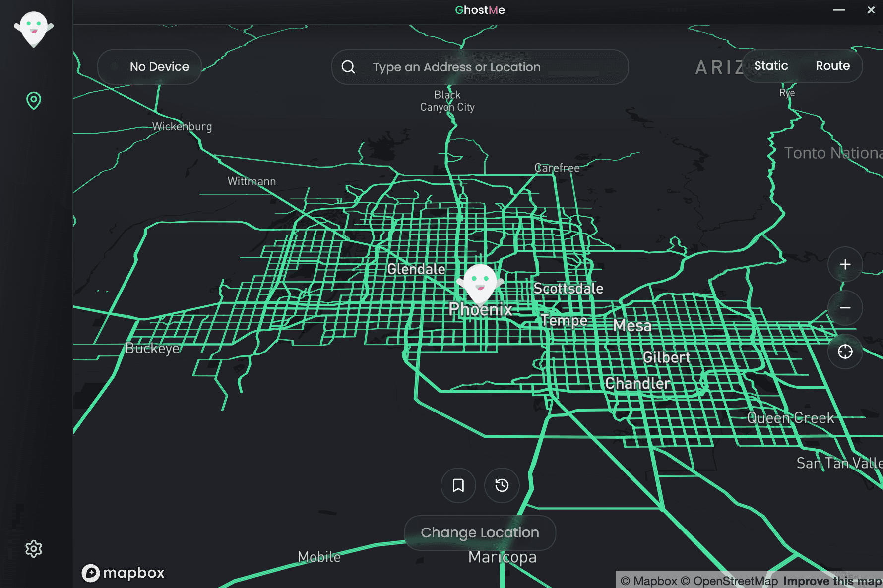The height and width of the screenshot is (588, 883).
Task: View location history with the clock icon
Action: coord(502,486)
